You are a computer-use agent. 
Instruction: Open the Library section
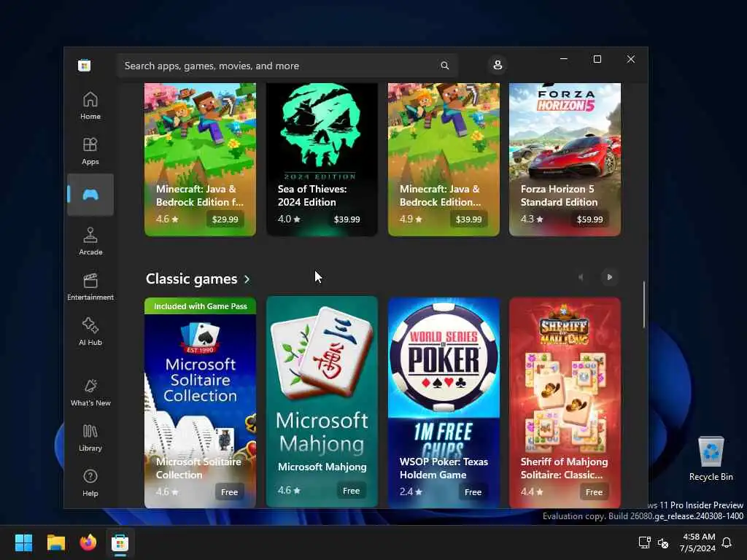click(90, 437)
